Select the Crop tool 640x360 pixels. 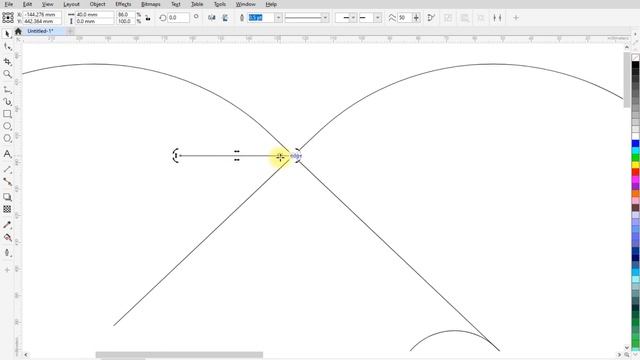tap(7, 61)
